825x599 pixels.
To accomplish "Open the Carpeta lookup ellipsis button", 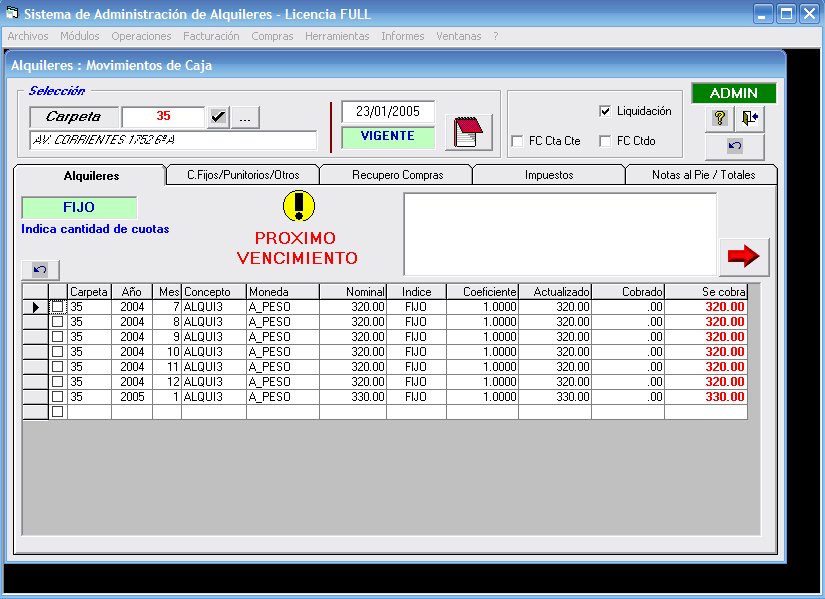I will pos(245,117).
